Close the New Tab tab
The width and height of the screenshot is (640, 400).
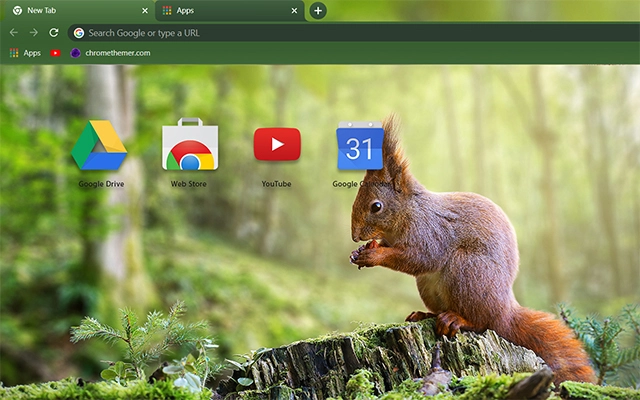click(x=145, y=11)
